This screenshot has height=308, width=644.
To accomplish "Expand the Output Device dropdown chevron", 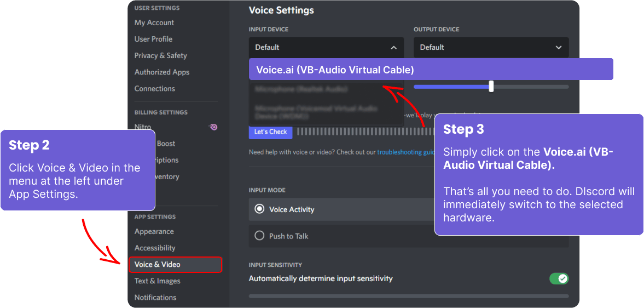I will pos(558,48).
